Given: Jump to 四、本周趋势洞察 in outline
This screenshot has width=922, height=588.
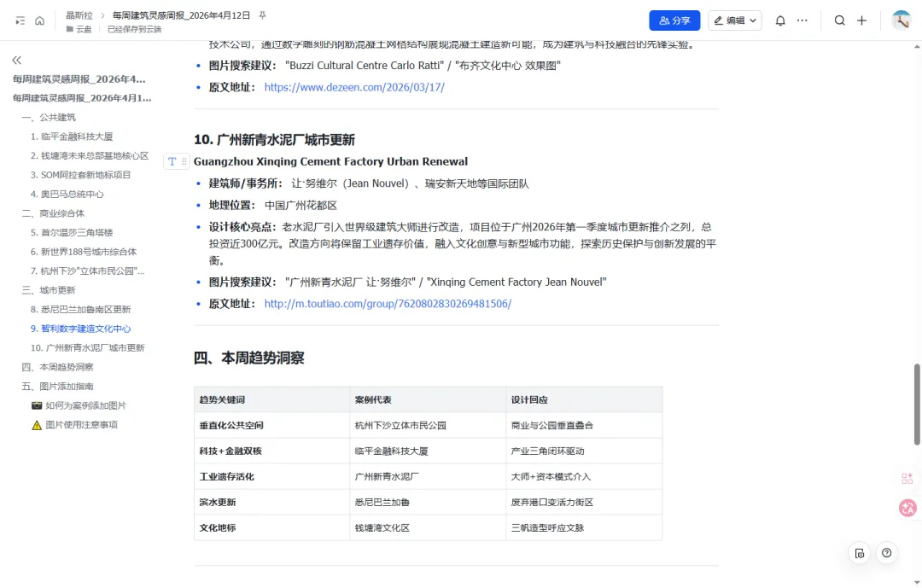Looking at the screenshot, I should 58,367.
